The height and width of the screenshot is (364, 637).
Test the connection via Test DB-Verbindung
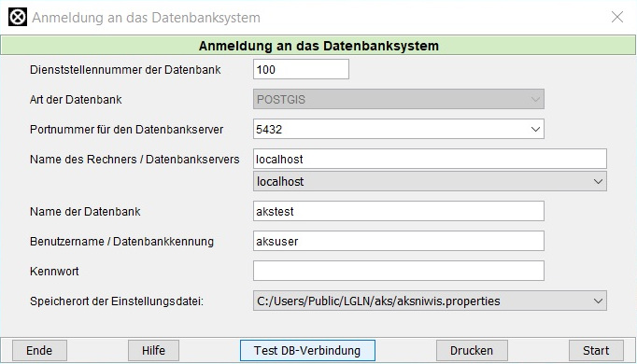tap(307, 351)
